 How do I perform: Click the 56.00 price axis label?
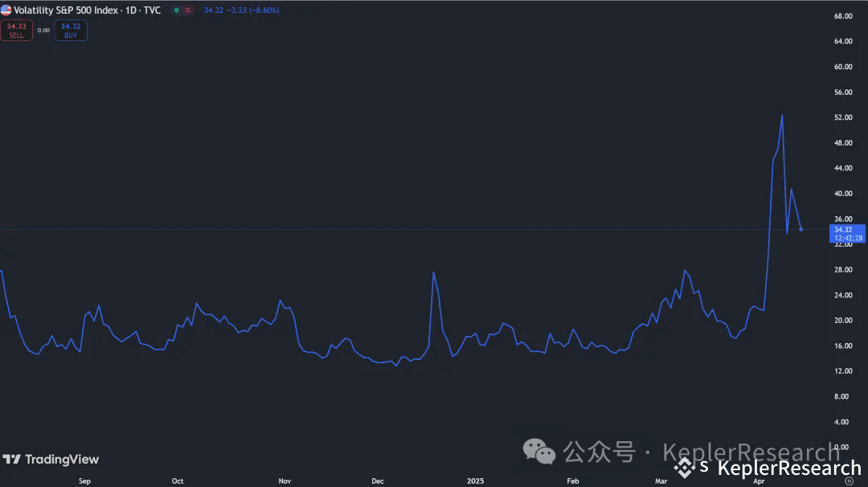tap(843, 92)
